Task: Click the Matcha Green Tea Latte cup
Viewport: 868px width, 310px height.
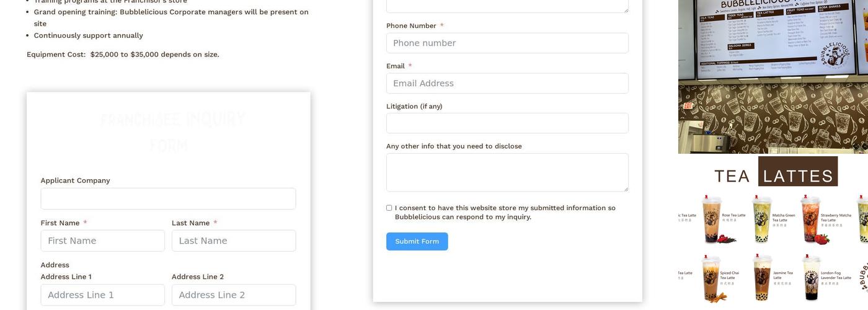Action: click(x=762, y=219)
